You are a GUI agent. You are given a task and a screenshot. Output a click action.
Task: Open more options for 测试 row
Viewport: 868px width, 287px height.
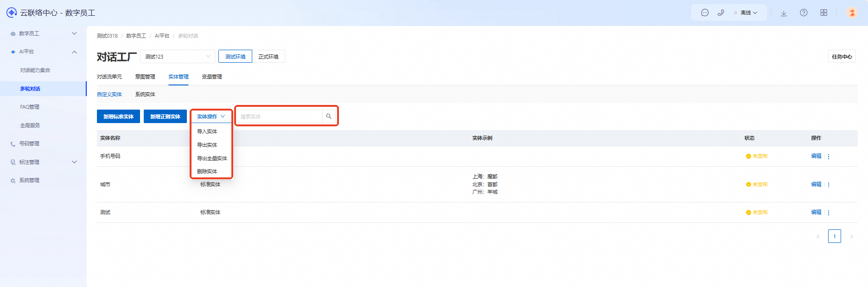pos(829,213)
